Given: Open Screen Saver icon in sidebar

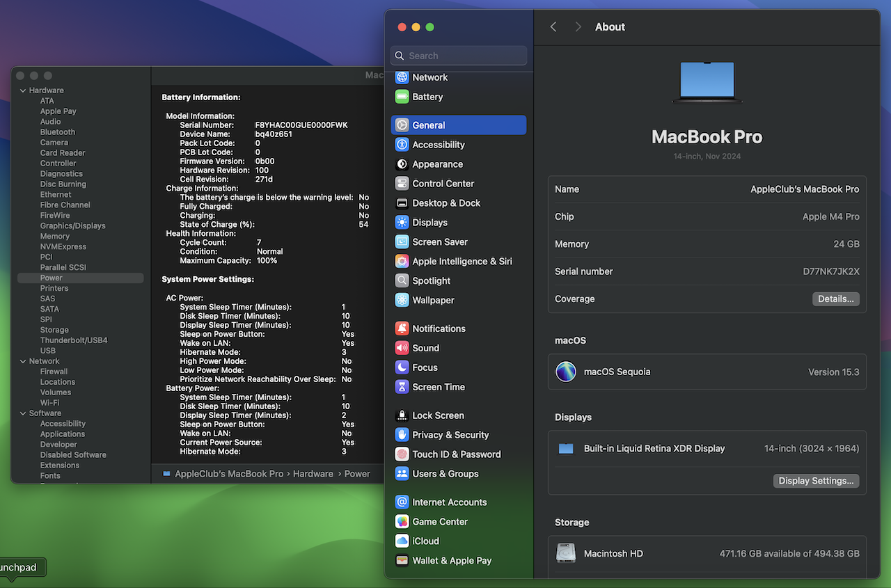Looking at the screenshot, I should (402, 242).
